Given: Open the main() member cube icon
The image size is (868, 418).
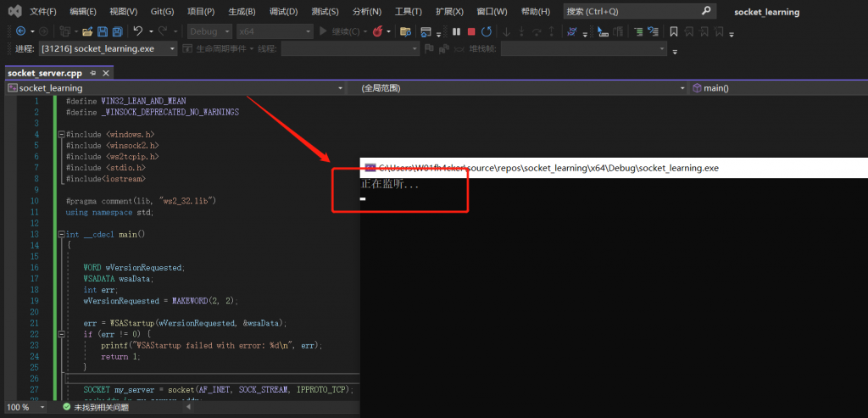Looking at the screenshot, I should click(697, 88).
